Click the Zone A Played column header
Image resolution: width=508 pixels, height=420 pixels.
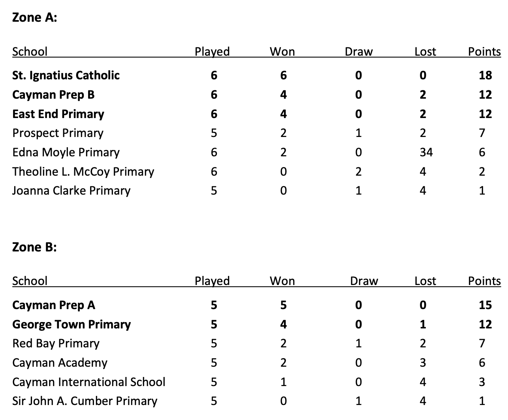click(x=212, y=52)
